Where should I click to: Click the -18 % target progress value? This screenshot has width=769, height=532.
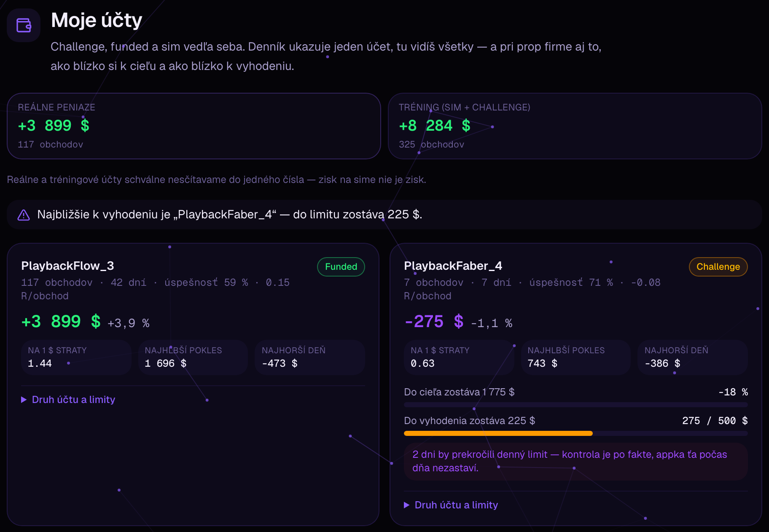tap(733, 392)
